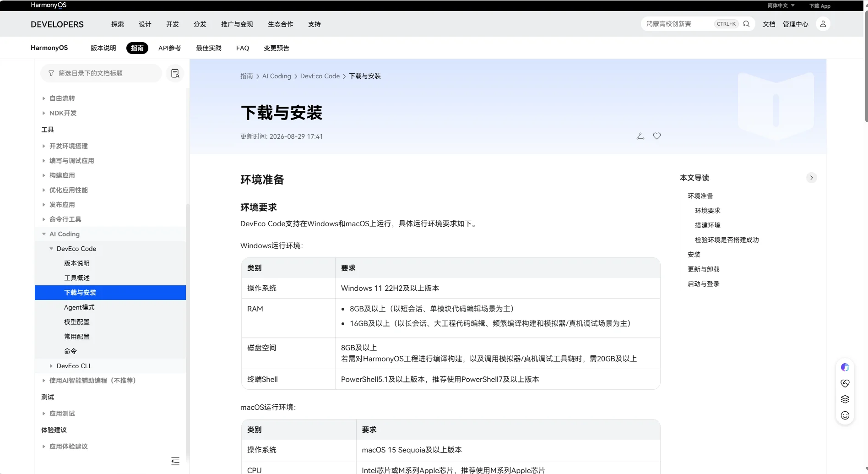868x474 pixels.
Task: Click the floating heart handshake icon
Action: (x=845, y=383)
